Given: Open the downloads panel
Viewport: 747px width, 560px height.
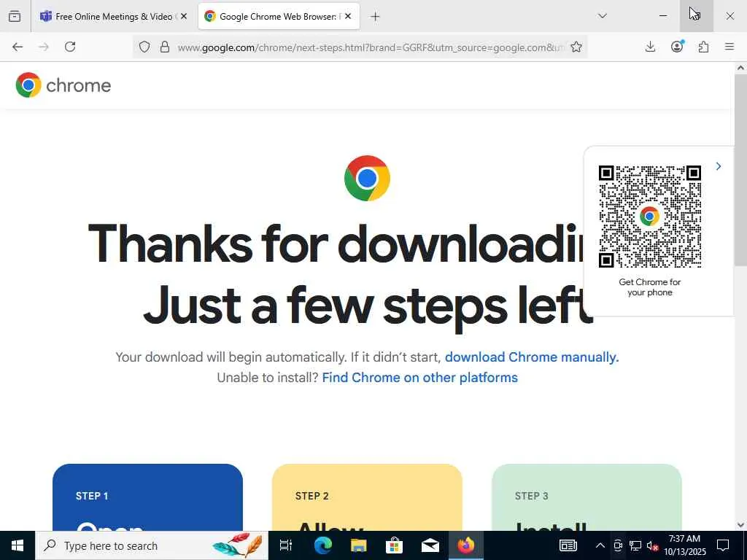Looking at the screenshot, I should coord(650,47).
